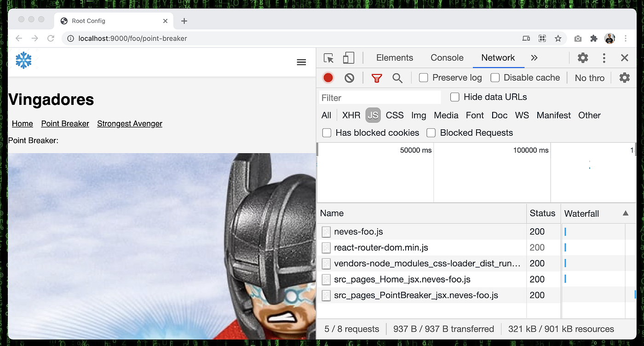Image resolution: width=644 pixels, height=346 pixels.
Task: Click the camera extension icon
Action: pos(578,39)
